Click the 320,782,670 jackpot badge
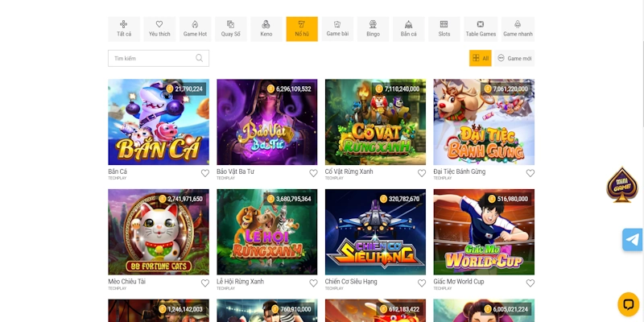 [x=400, y=199]
